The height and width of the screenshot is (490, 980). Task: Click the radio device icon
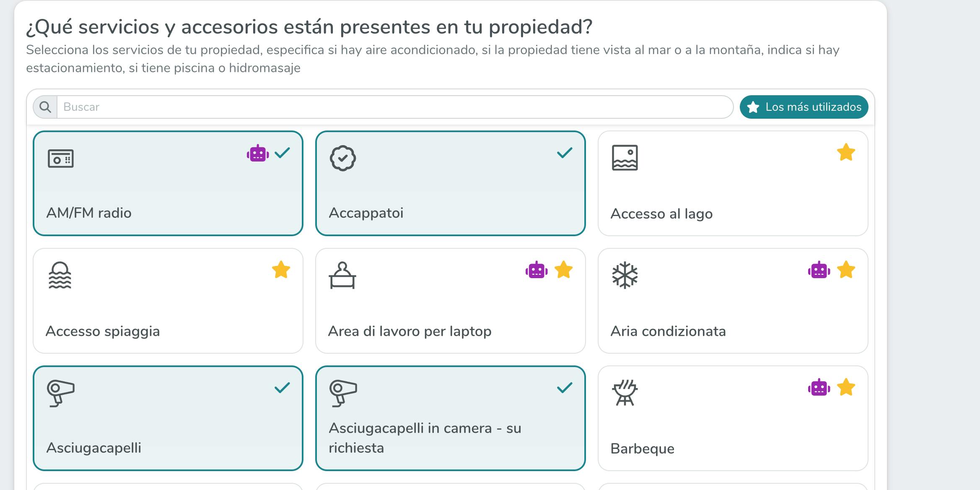click(61, 159)
